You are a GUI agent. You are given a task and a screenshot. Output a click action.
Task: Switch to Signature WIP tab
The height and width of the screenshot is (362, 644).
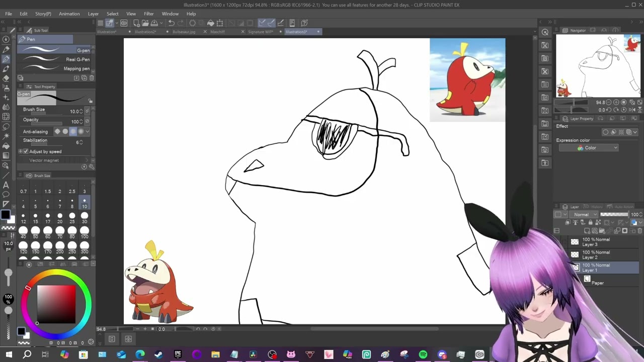click(260, 32)
